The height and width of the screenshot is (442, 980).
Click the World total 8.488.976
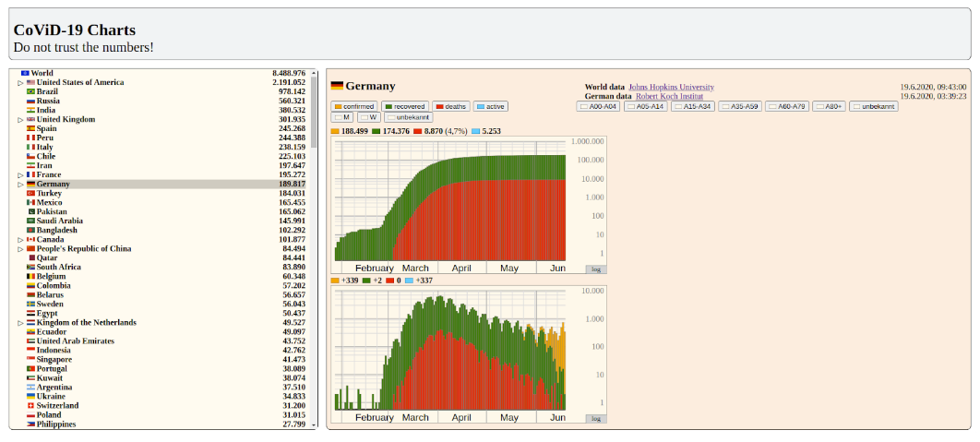click(x=289, y=73)
